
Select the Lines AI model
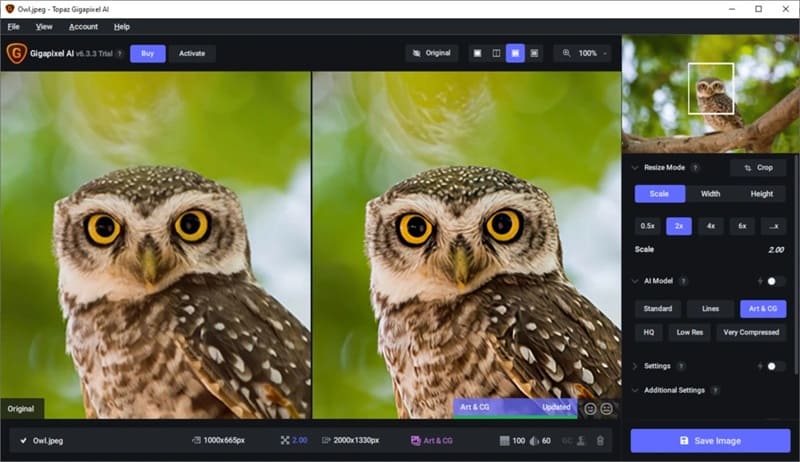(x=710, y=309)
